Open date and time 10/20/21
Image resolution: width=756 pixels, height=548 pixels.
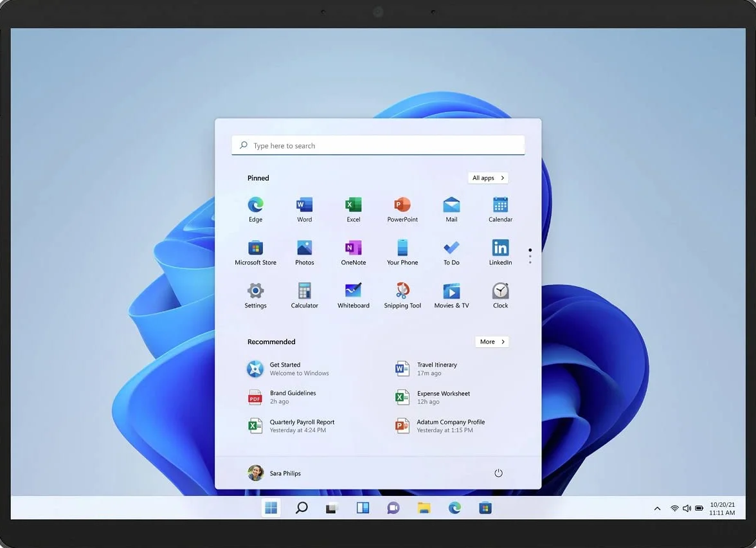click(x=722, y=508)
